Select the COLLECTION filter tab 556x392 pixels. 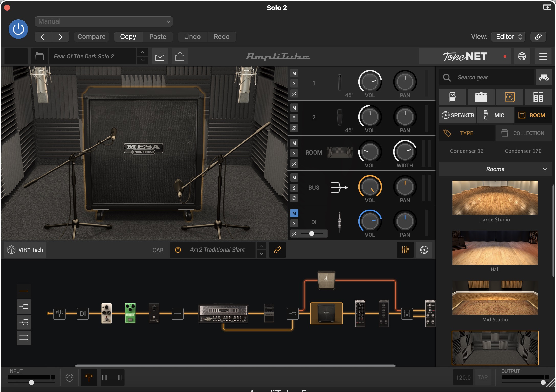tap(524, 133)
